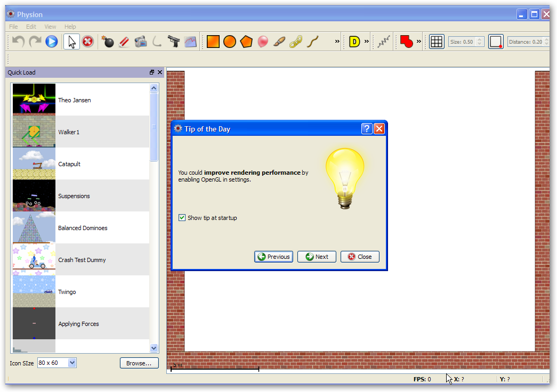
Task: Start the simulation with the blue Play button
Action: pos(52,42)
